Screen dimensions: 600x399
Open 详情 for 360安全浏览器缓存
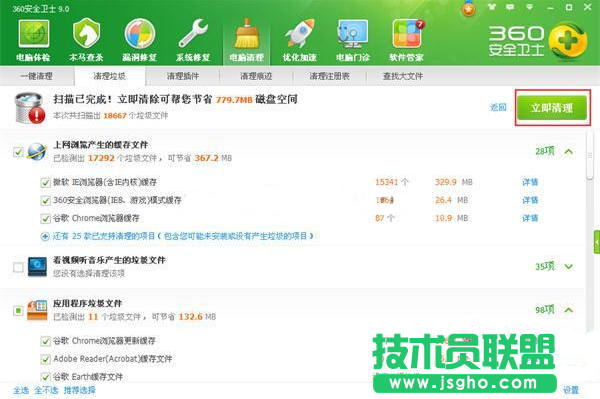[530, 200]
